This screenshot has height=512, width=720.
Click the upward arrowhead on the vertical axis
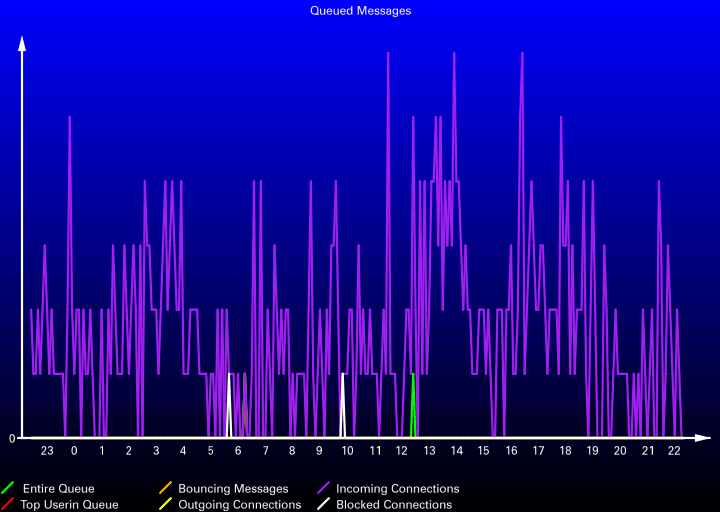pos(22,43)
